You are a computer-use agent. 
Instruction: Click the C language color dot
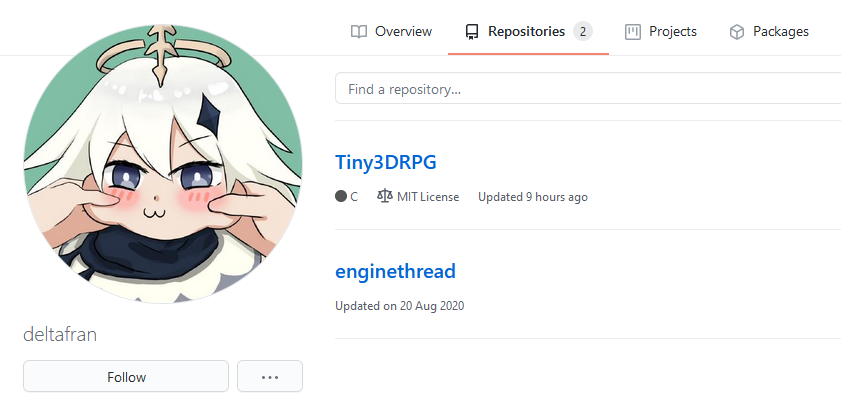pos(341,196)
